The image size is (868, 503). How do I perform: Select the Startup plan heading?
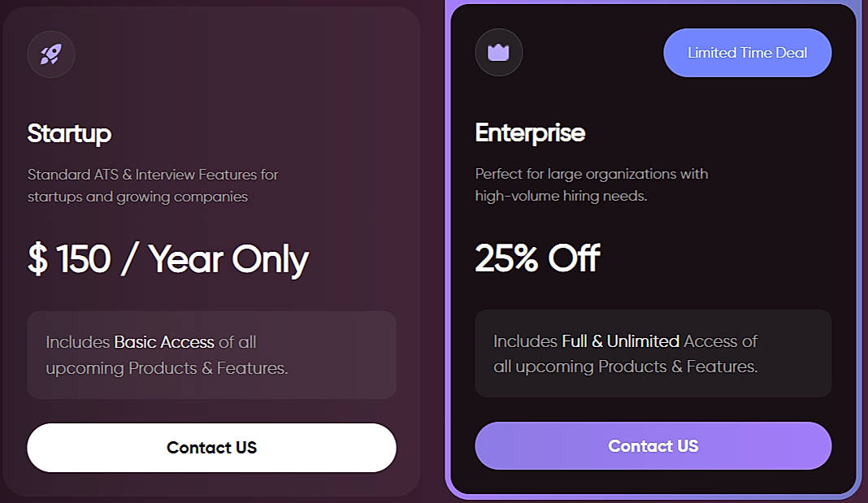(x=69, y=133)
